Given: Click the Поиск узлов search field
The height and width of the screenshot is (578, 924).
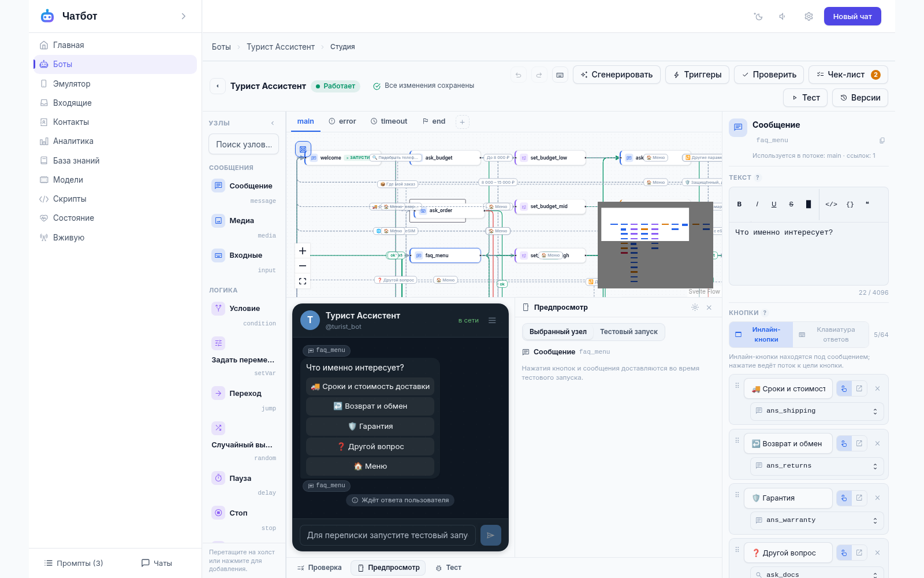Looking at the screenshot, I should click(x=244, y=144).
